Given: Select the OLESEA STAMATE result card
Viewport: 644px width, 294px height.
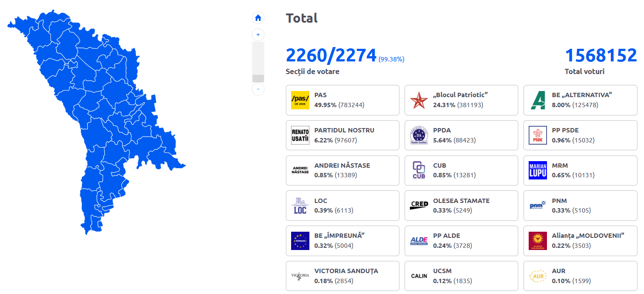Looking at the screenshot, I should [x=461, y=206].
